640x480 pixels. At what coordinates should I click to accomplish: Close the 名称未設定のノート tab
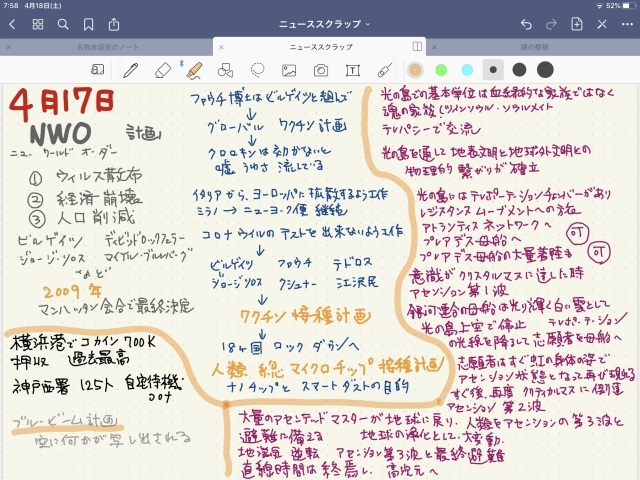9,47
